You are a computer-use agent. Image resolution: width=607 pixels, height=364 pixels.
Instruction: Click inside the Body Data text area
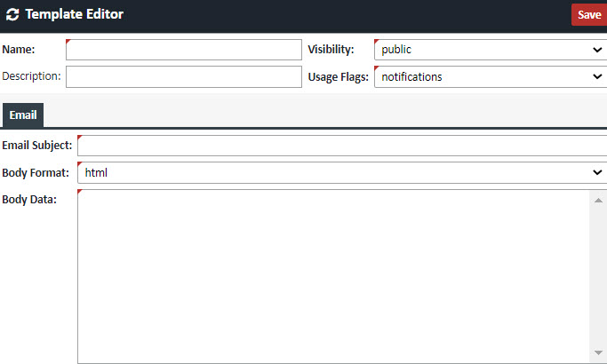333,275
